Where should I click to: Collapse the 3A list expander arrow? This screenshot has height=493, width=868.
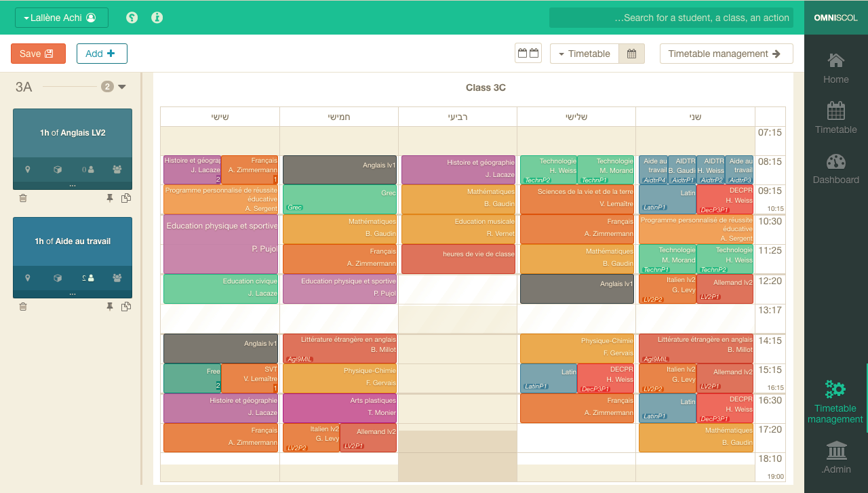tap(122, 87)
